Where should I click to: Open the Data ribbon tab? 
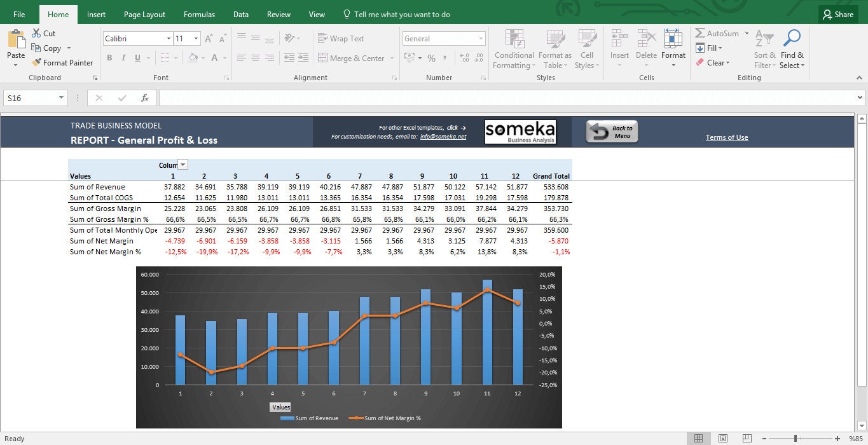[240, 14]
